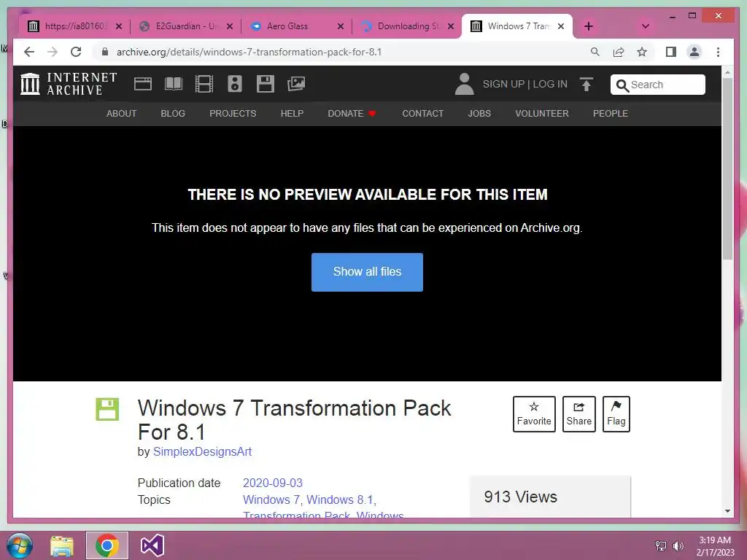
Task: Click the Share button
Action: [x=578, y=414]
